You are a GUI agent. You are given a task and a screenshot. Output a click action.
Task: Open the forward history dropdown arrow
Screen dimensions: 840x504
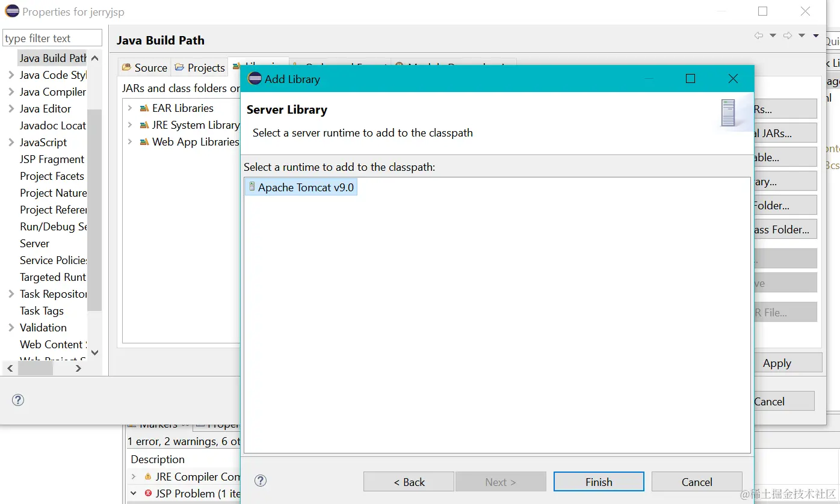tap(801, 36)
